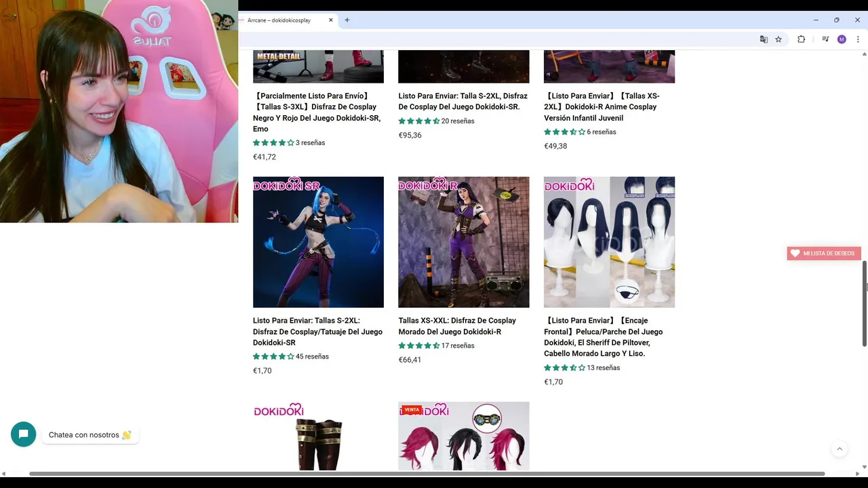This screenshot has width=868, height=488.
Task: Click the webcam overlay video feed
Action: pyautogui.click(x=119, y=111)
